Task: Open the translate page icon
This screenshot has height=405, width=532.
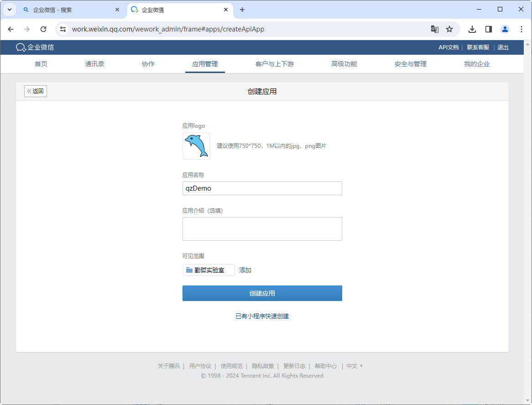Action: (x=435, y=29)
